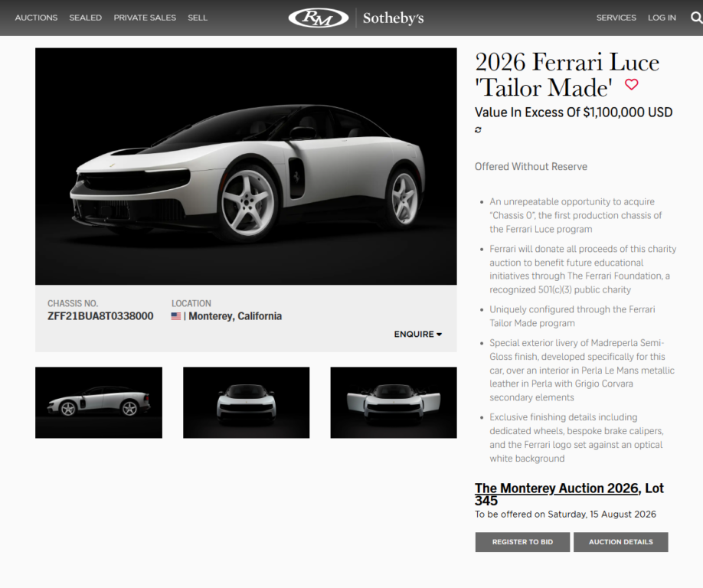Click the AUCTION DETAILS button
This screenshot has width=703, height=588.
[621, 542]
